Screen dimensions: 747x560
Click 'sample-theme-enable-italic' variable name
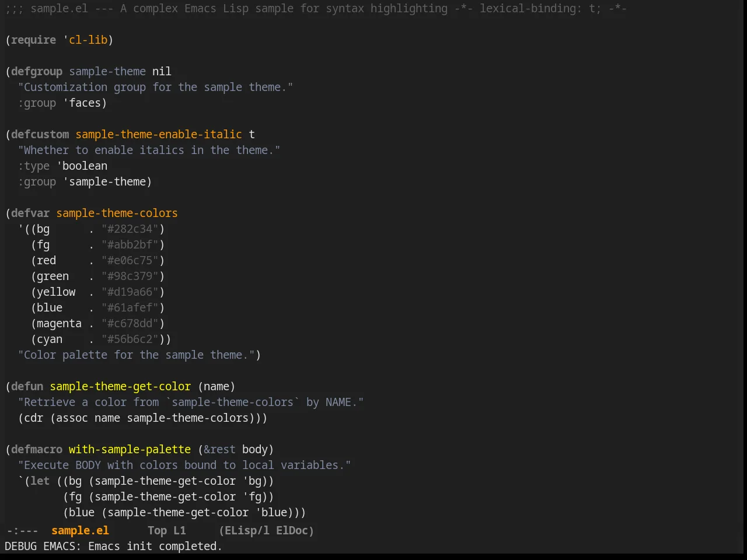click(159, 134)
